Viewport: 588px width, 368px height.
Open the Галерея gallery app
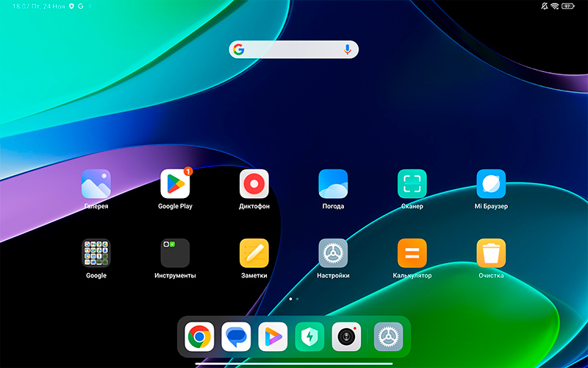tap(96, 184)
